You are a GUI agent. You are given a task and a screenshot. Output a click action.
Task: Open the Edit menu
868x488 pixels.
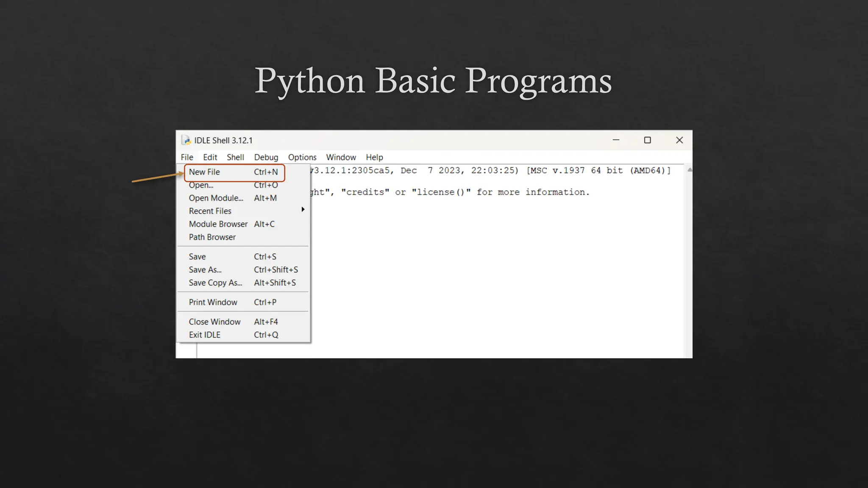210,158
